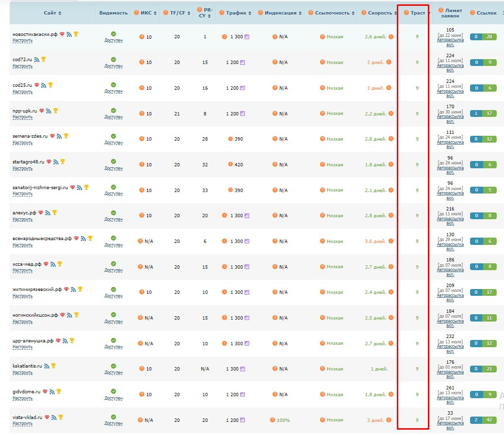Open traffic chart icon for cod72.ru row

pos(243,63)
